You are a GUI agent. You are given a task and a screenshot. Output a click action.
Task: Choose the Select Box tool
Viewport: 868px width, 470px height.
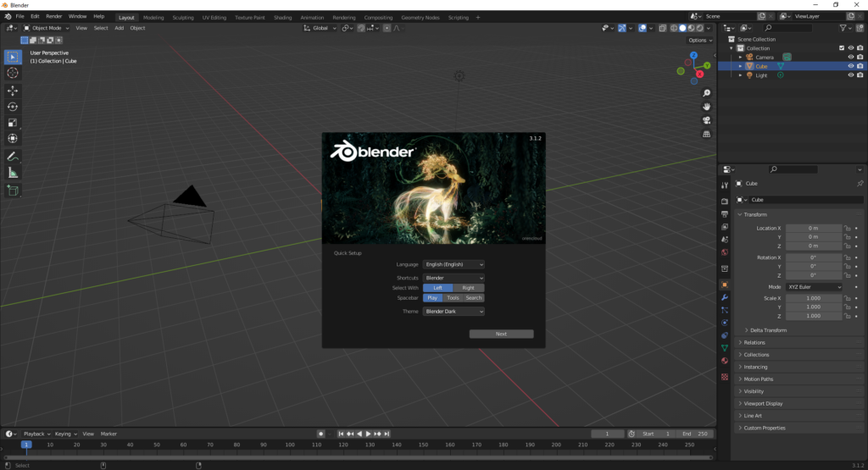[x=12, y=57]
